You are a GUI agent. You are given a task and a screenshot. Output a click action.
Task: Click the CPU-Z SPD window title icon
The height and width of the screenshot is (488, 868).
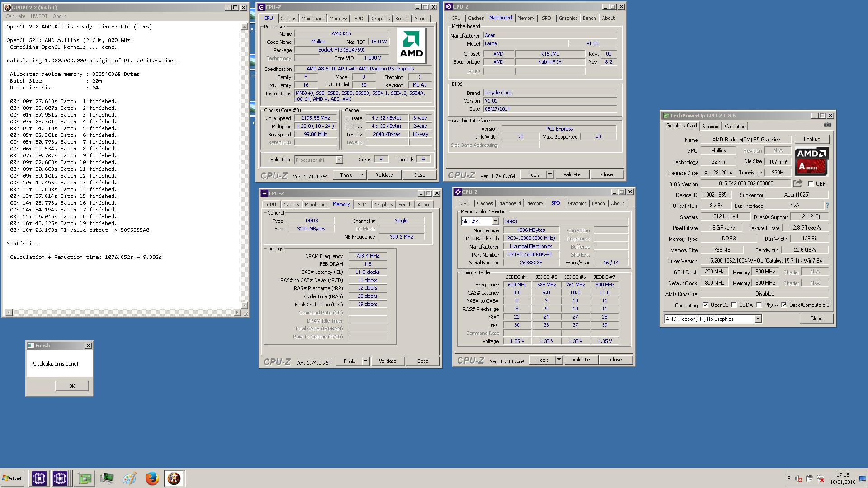458,192
